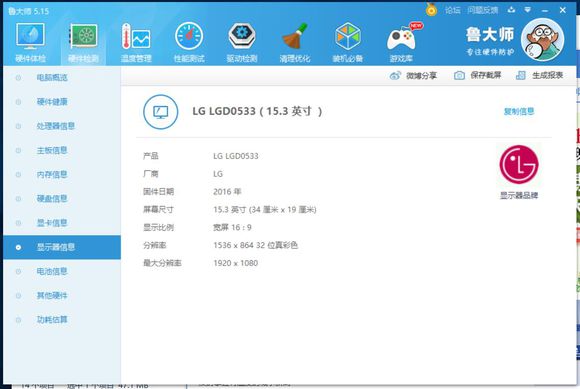The width and height of the screenshot is (580, 389).
Task: Click the firmware date value 2016 年
Action: point(227,192)
